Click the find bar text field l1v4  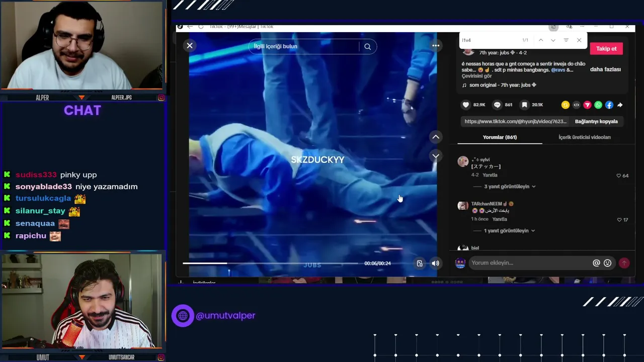[488, 40]
